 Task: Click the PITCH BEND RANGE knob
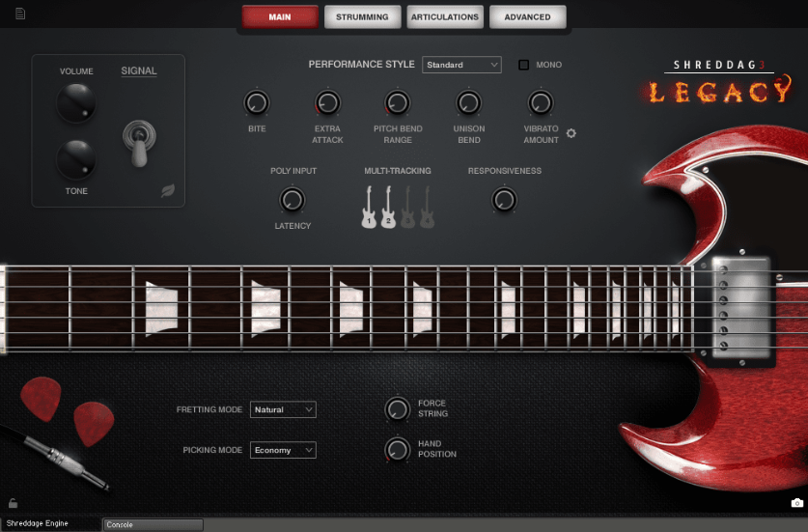(x=398, y=102)
